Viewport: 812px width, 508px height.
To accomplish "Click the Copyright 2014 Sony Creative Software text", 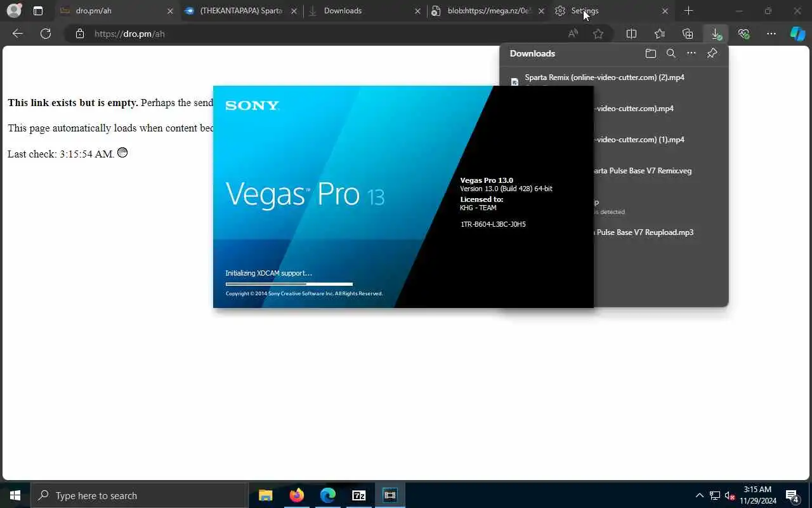I will tap(304, 293).
